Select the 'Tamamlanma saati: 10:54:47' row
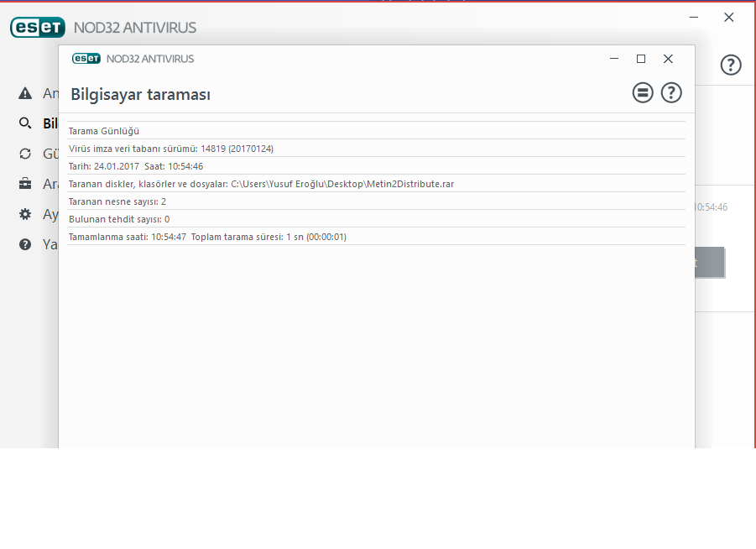Viewport: 756px width, 549px height. [376, 237]
